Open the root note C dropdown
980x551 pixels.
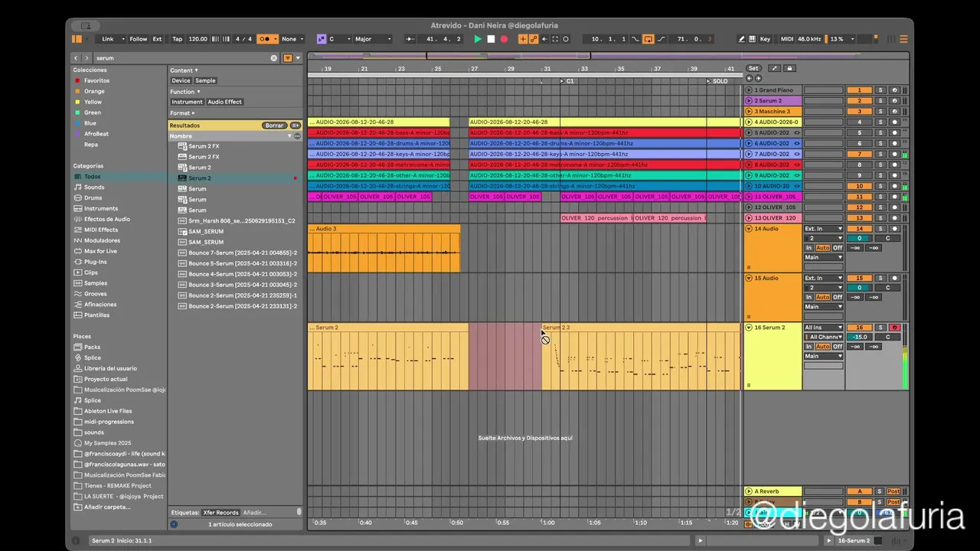coord(338,39)
